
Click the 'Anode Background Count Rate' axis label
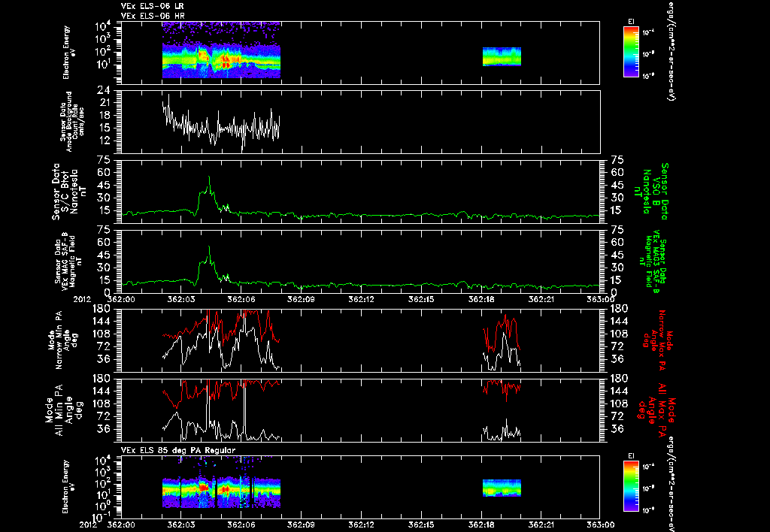click(72, 122)
